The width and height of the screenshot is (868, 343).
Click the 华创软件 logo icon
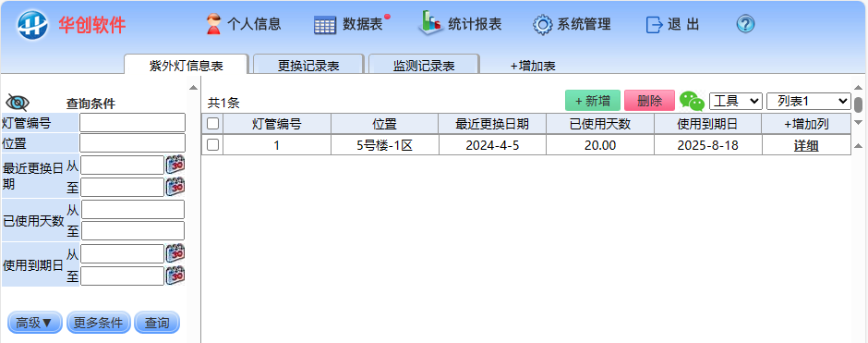click(32, 25)
